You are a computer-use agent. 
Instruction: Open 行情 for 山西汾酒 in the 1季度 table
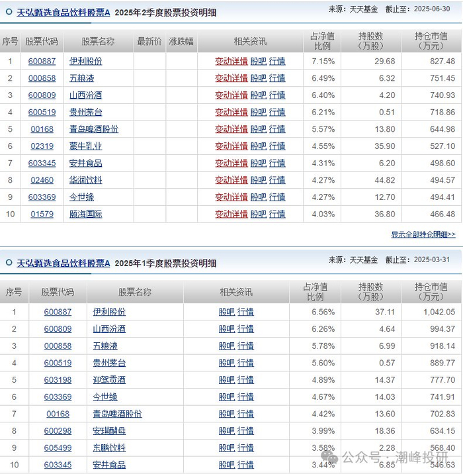pyautogui.click(x=245, y=329)
